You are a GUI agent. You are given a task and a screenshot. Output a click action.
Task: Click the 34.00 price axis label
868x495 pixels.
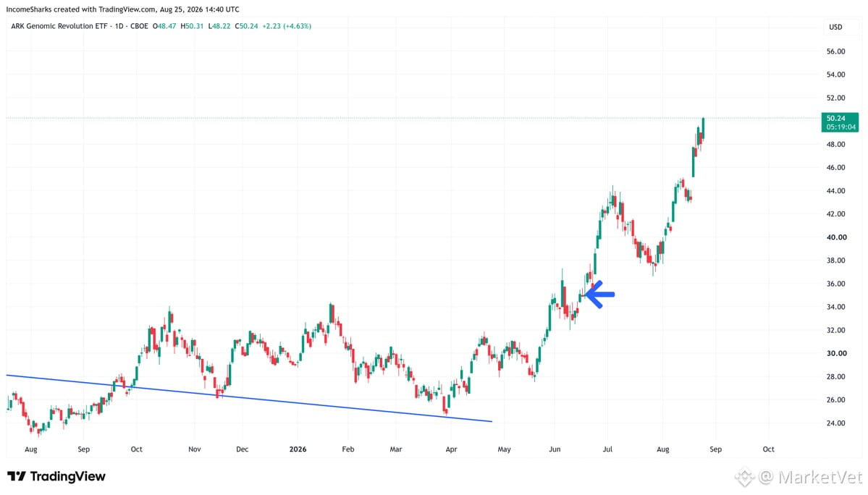point(836,307)
